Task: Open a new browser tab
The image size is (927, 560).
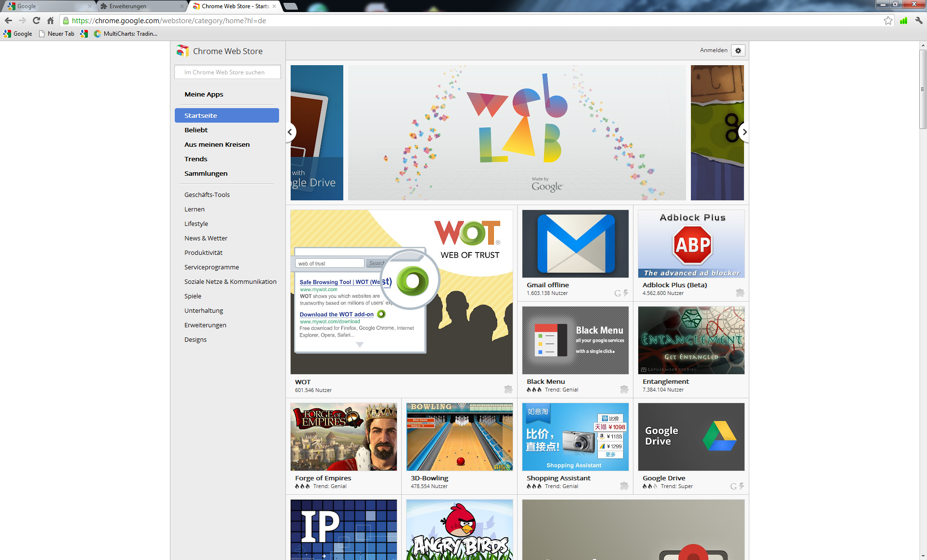Action: [x=290, y=6]
